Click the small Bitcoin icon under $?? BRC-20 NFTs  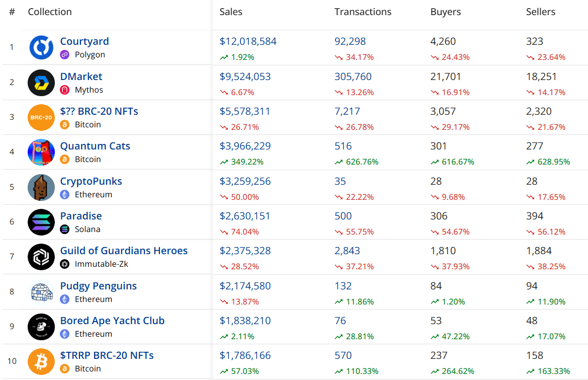click(64, 124)
